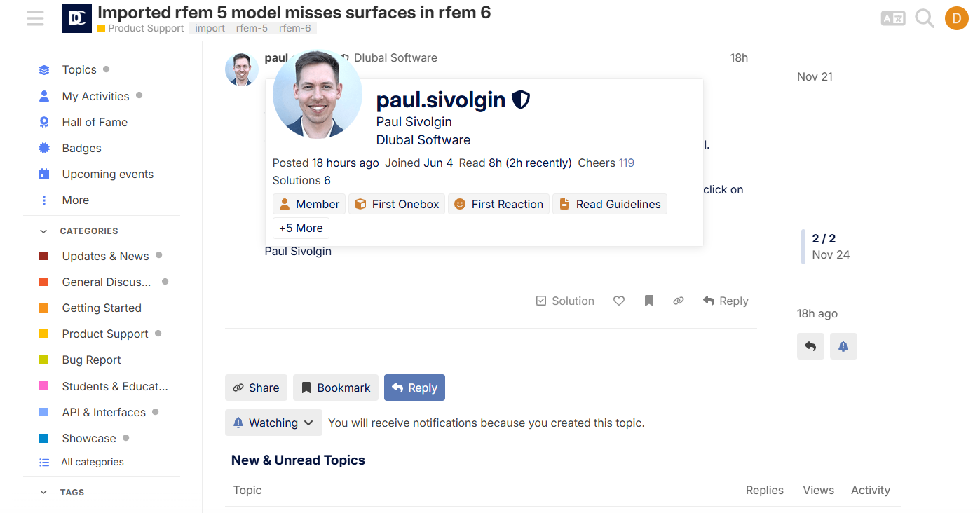Click the search magnifier icon
980x513 pixels.
pos(925,18)
